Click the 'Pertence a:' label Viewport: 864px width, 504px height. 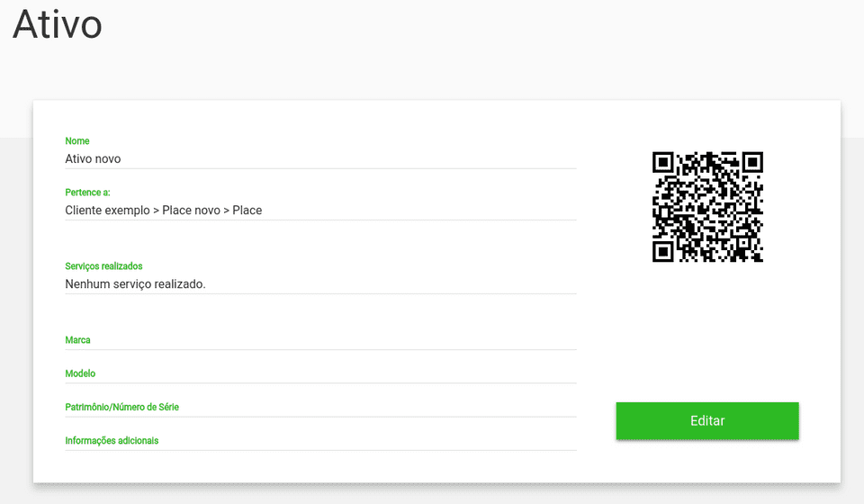pos(87,193)
